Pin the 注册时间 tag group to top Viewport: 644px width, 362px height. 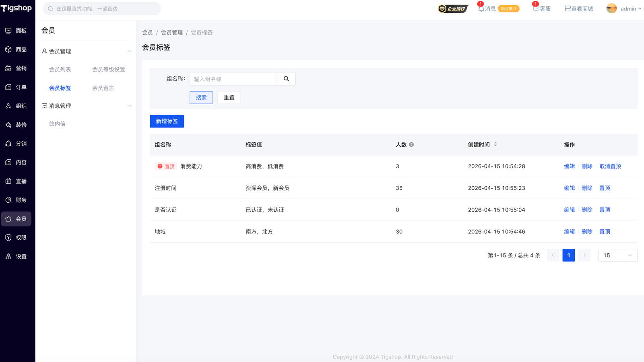point(605,188)
